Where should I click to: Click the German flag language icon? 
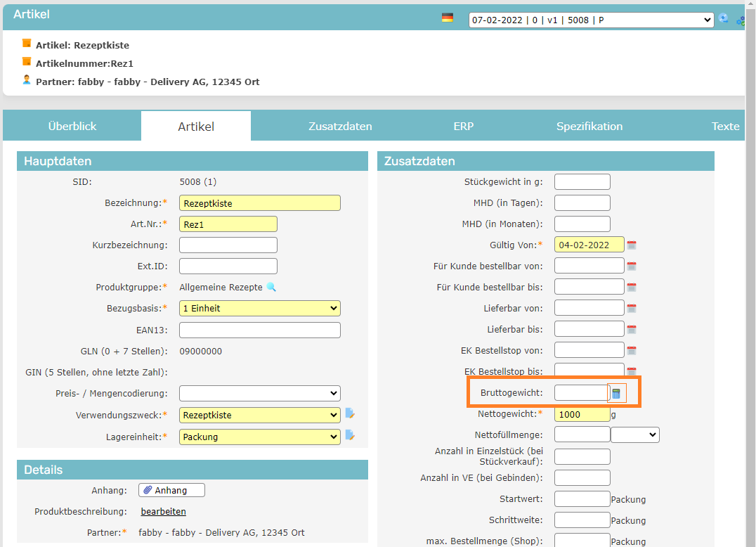click(x=448, y=18)
